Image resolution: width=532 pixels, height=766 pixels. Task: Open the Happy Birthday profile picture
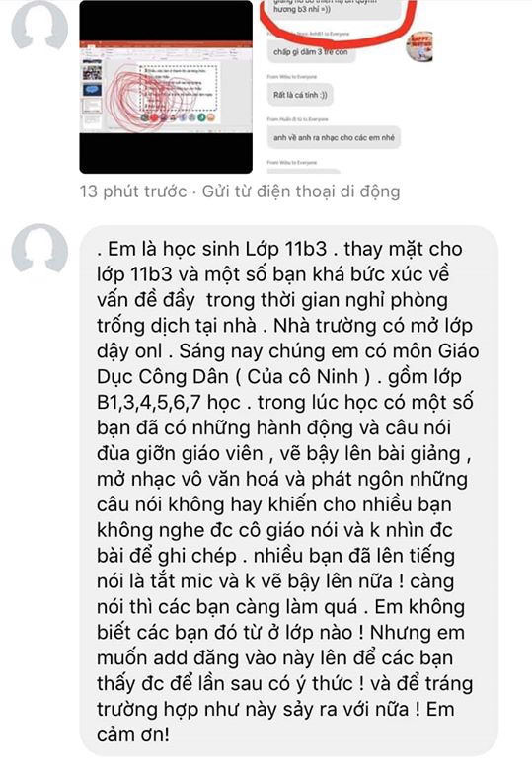tap(419, 47)
